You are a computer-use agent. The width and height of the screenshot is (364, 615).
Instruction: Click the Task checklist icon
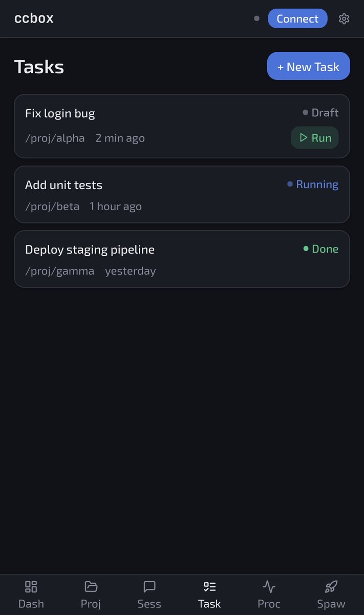click(x=209, y=586)
